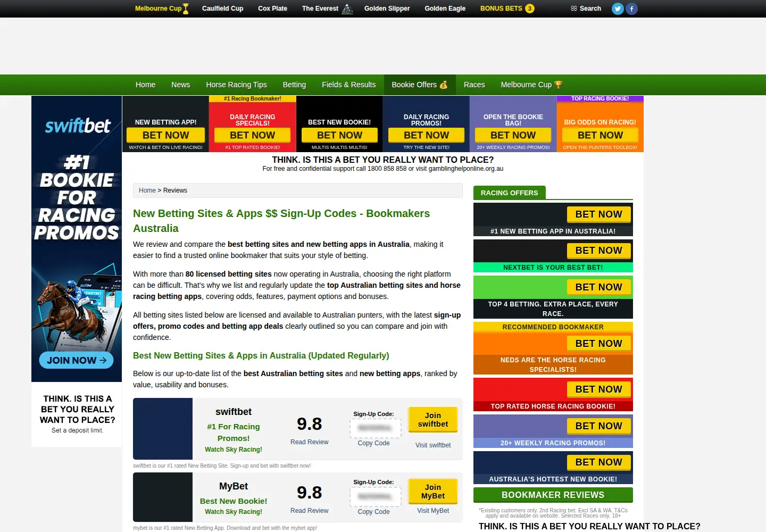
Task: Click BET NOW in Neds racing specialists offer
Action: tap(598, 344)
